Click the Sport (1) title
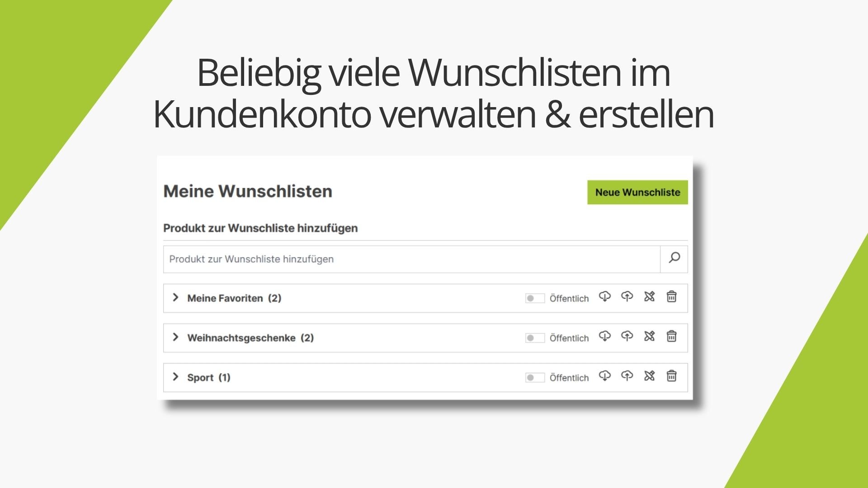 209,378
